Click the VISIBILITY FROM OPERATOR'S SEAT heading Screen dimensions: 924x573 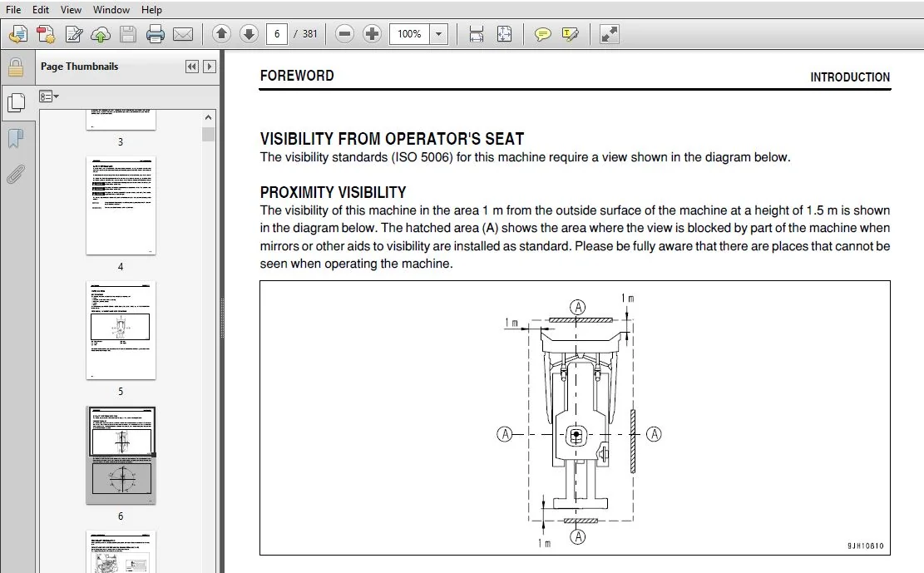392,139
